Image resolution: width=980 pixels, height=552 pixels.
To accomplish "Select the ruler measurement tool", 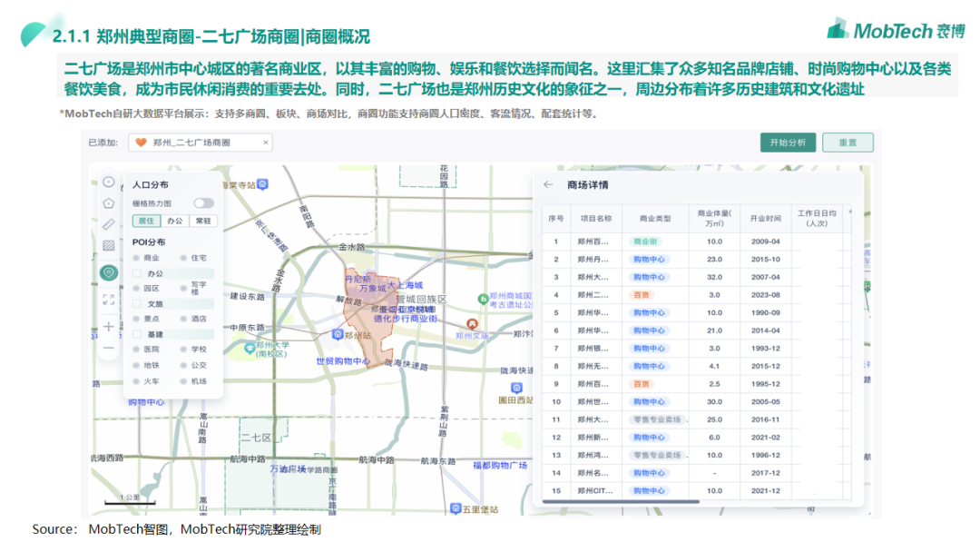I will pos(108,224).
